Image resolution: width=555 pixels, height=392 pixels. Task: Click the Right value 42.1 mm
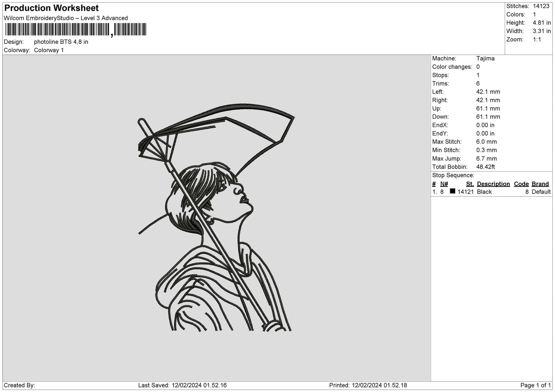coord(488,100)
